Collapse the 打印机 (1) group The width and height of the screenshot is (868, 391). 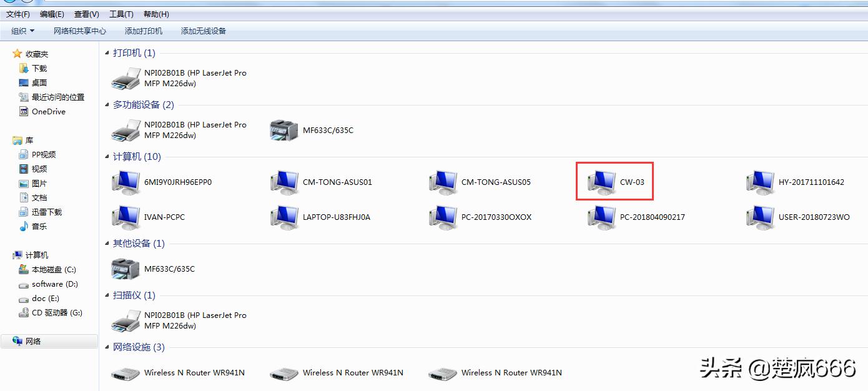point(107,53)
